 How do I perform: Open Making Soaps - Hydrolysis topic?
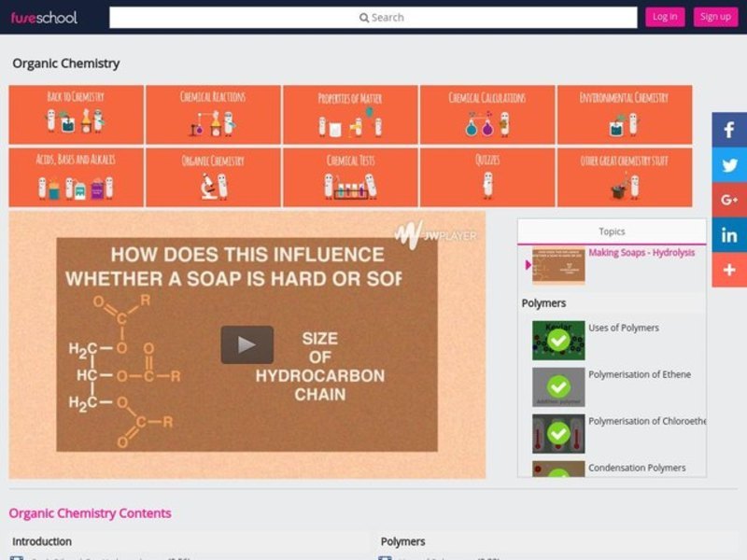pos(641,253)
